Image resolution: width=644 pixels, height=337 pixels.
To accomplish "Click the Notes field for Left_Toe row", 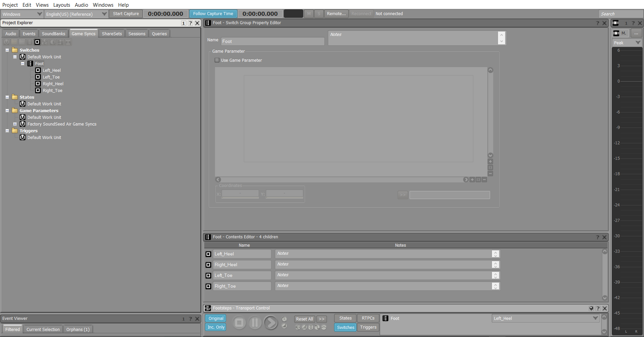I will (387, 276).
